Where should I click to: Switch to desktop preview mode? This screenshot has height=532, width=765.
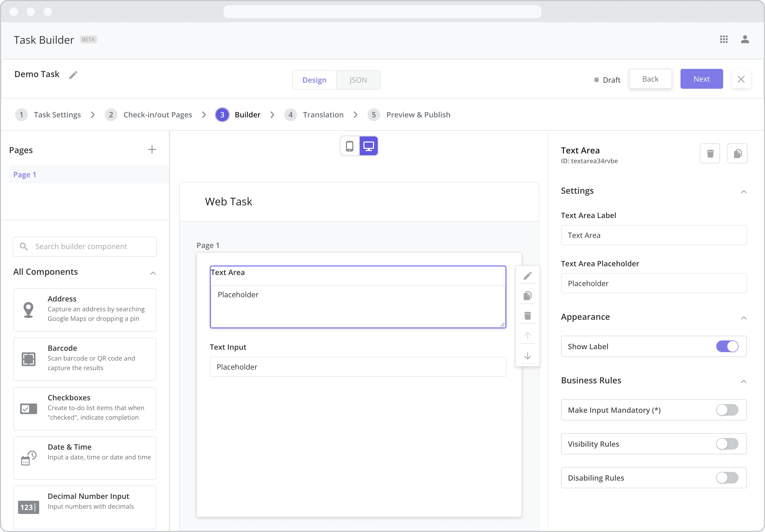[368, 146]
